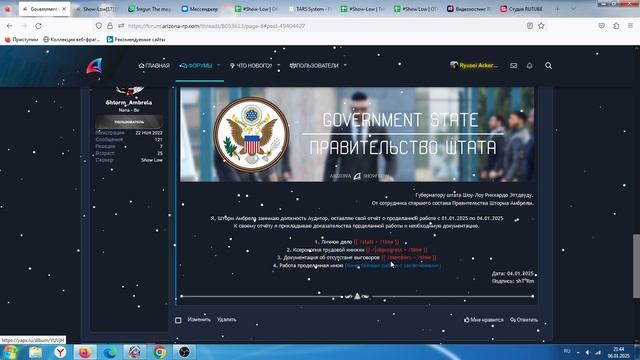Open Коллекция веб-фраг... bookmark
This screenshot has width=640, height=360.
(71, 40)
